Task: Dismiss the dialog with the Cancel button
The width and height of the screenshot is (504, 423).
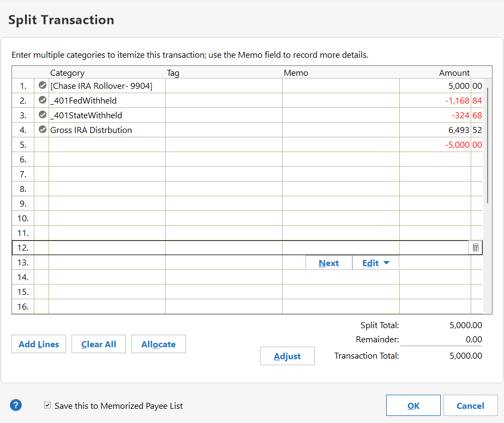Action: 471,406
